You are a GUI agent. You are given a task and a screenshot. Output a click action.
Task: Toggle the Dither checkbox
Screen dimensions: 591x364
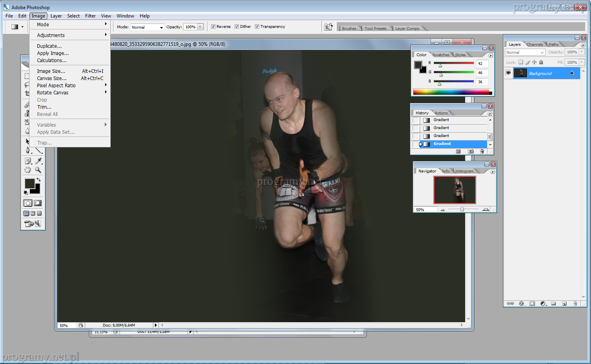click(237, 27)
